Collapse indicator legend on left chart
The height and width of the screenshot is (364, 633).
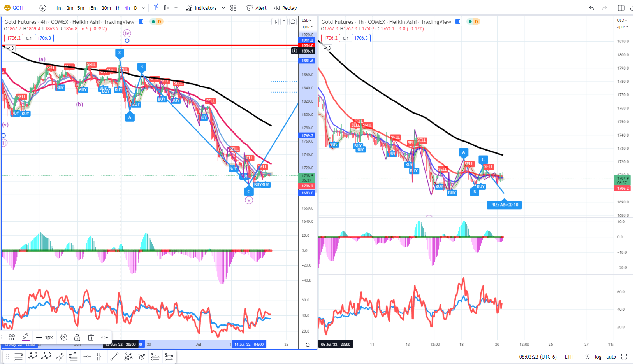(x=10, y=48)
